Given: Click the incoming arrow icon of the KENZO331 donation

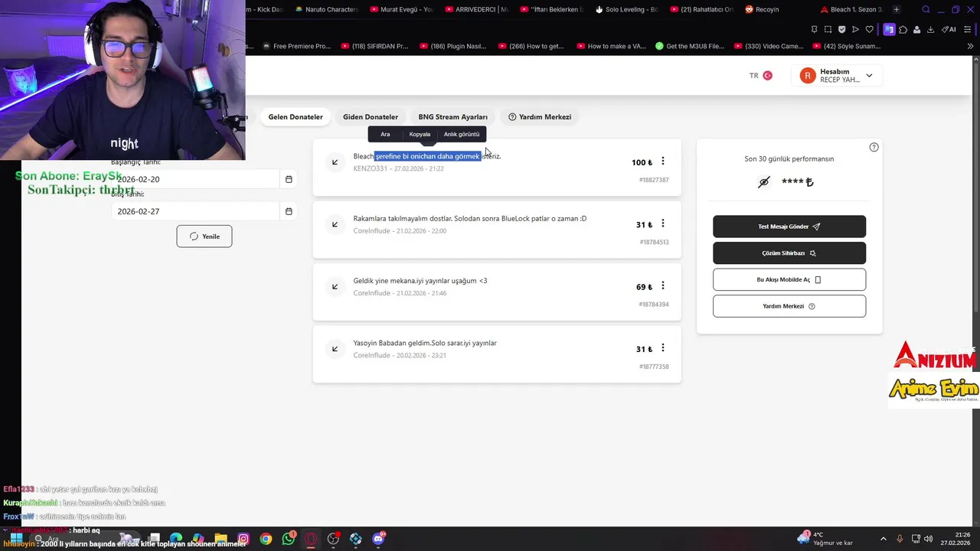Looking at the screenshot, I should (x=335, y=161).
